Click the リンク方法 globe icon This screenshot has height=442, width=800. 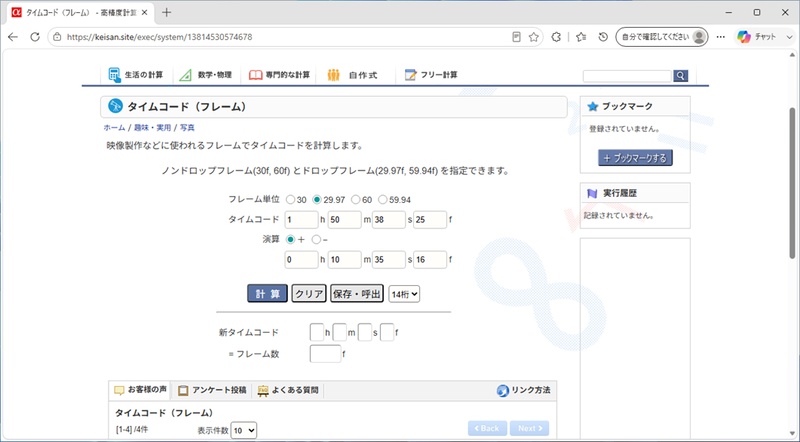[503, 390]
